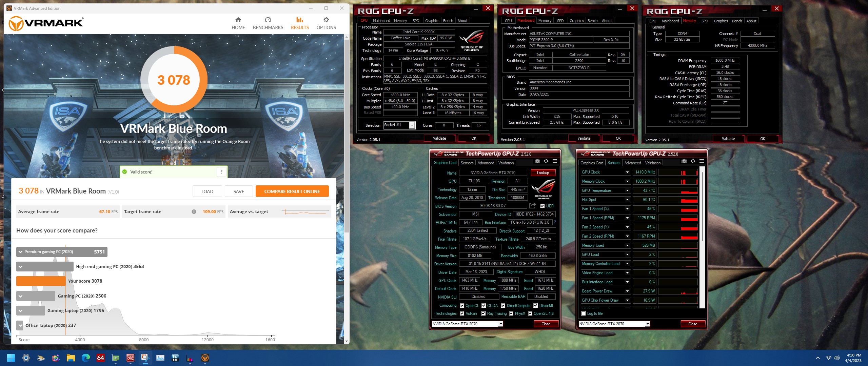Open hamburger menu in GPU-Z Graphics Card window
The width and height of the screenshot is (868, 366).
pyautogui.click(x=555, y=161)
